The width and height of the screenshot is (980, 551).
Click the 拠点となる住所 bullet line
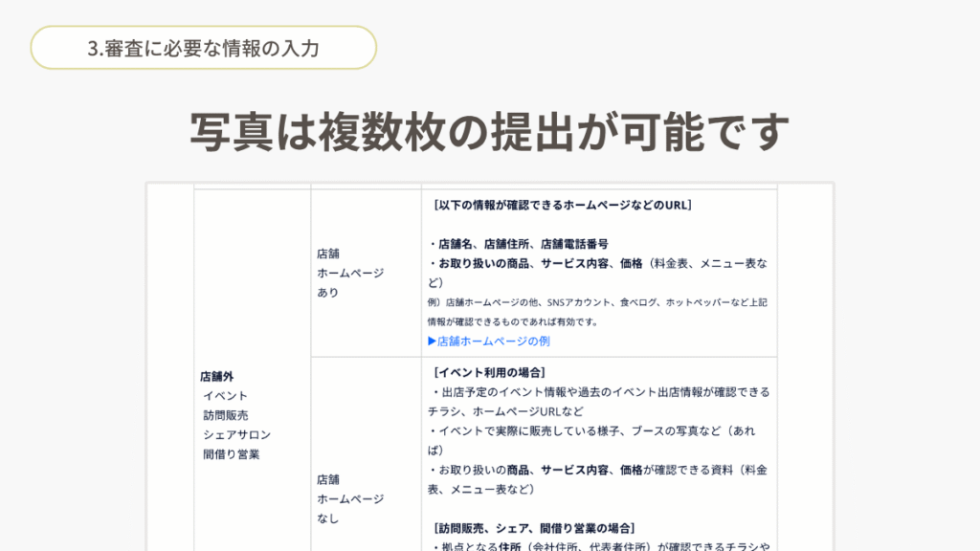[x=598, y=546]
